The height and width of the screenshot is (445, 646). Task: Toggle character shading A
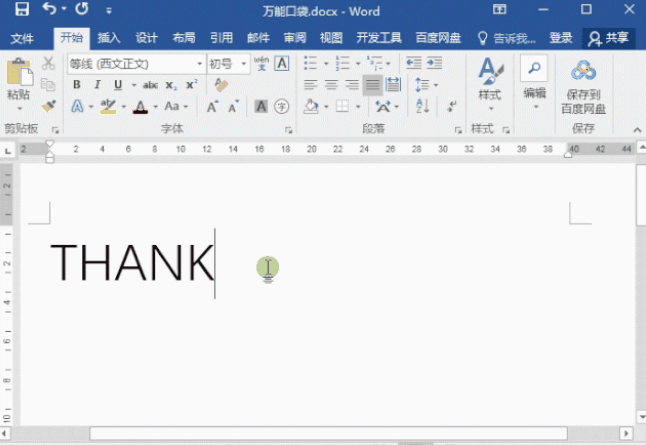(x=261, y=107)
